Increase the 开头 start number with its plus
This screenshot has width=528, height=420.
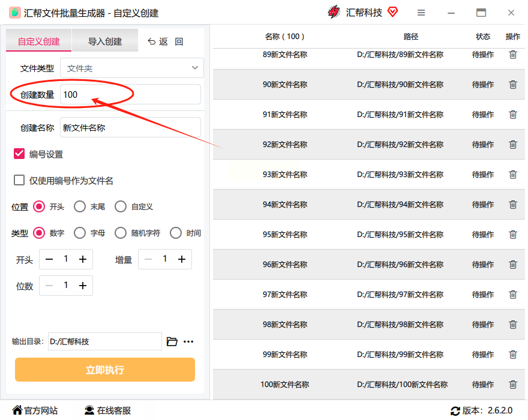[x=83, y=259]
